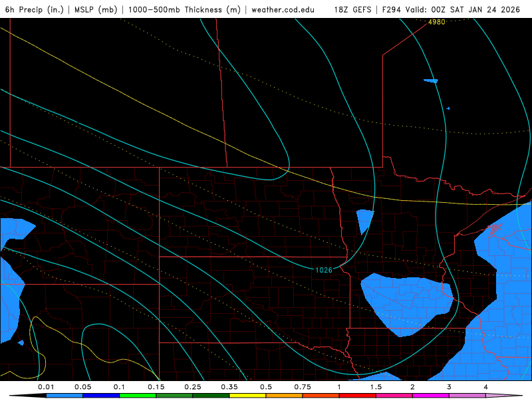Click the light blue 0.01–0.05 colorbar segment
The height and width of the screenshot is (399, 532).
pos(65,396)
